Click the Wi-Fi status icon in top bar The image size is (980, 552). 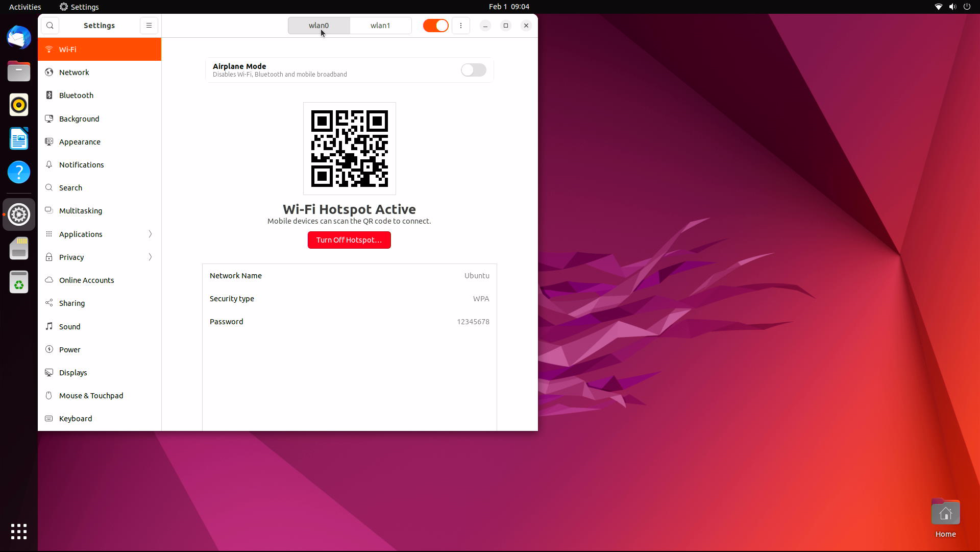pyautogui.click(x=938, y=7)
